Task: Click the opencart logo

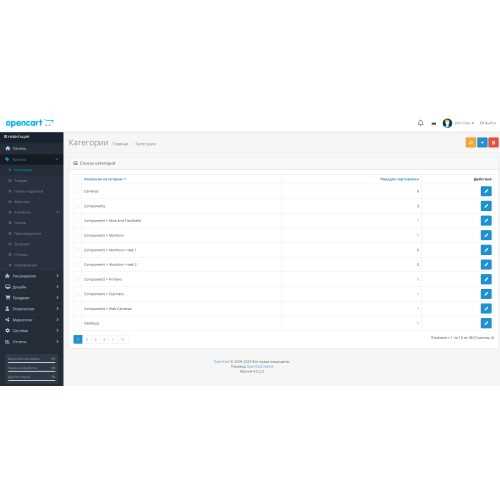Action: click(29, 123)
